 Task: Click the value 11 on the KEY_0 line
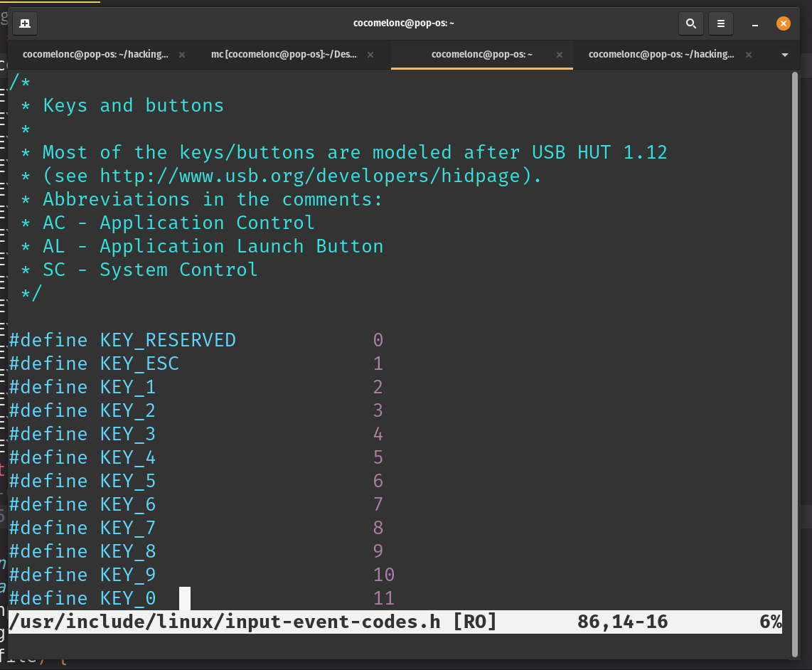384,598
